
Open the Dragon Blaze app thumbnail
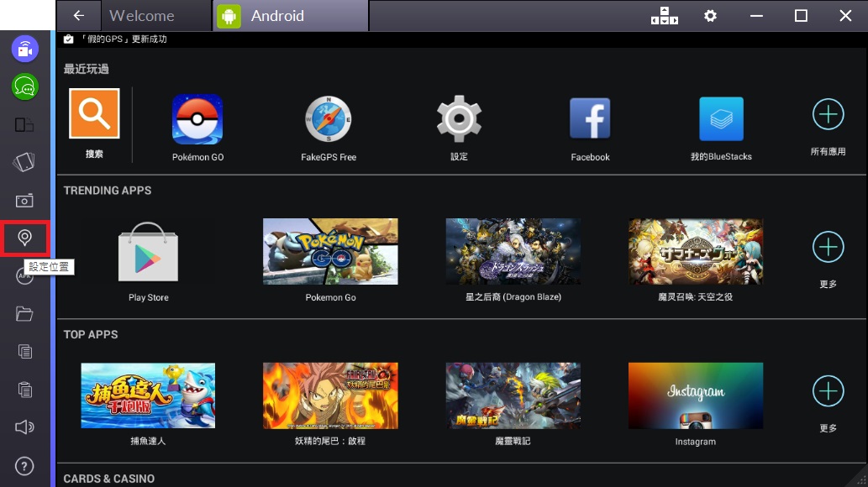tap(513, 251)
